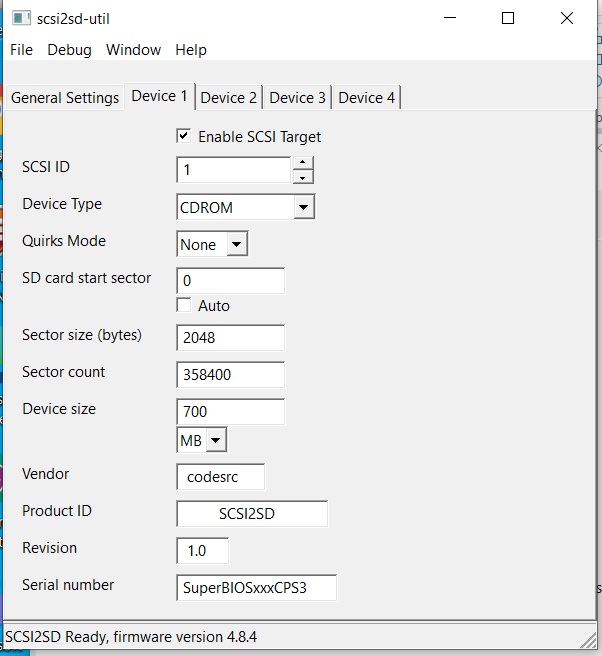Click the Device Type label
This screenshot has width=602, height=656.
point(62,204)
